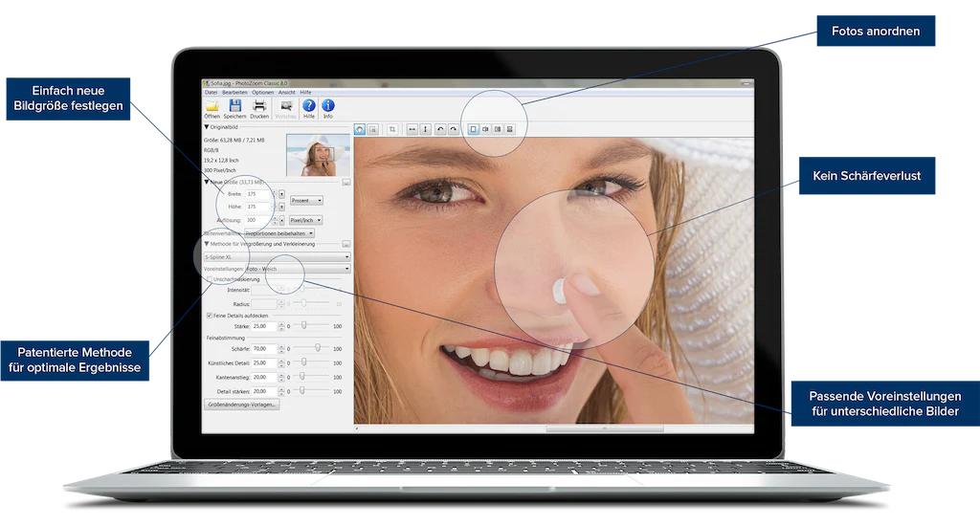Open options button beside Methode section

pyautogui.click(x=346, y=244)
